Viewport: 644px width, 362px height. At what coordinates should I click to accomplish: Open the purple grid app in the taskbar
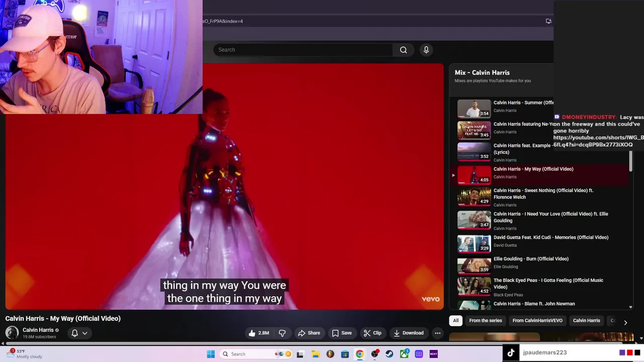click(419, 354)
